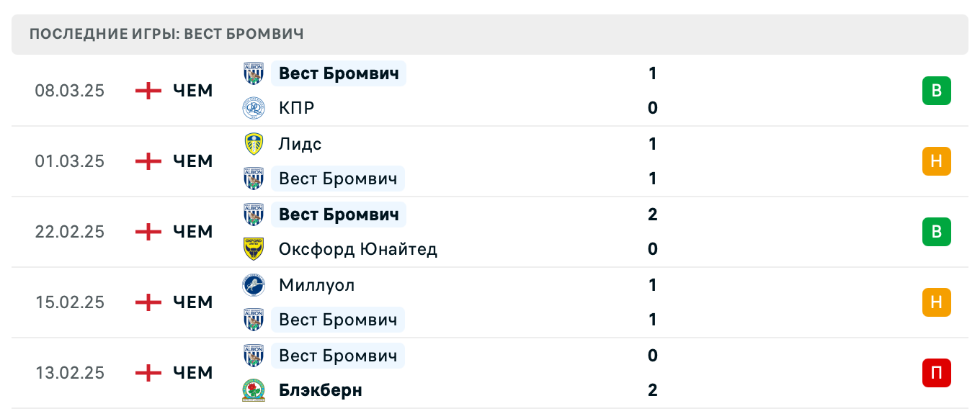The image size is (980, 419).
Task: Click the date 22.02.25
Action: click(x=70, y=232)
